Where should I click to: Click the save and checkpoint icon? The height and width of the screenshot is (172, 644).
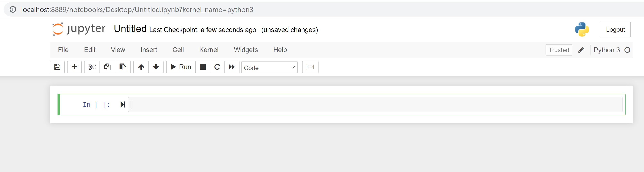click(x=57, y=67)
